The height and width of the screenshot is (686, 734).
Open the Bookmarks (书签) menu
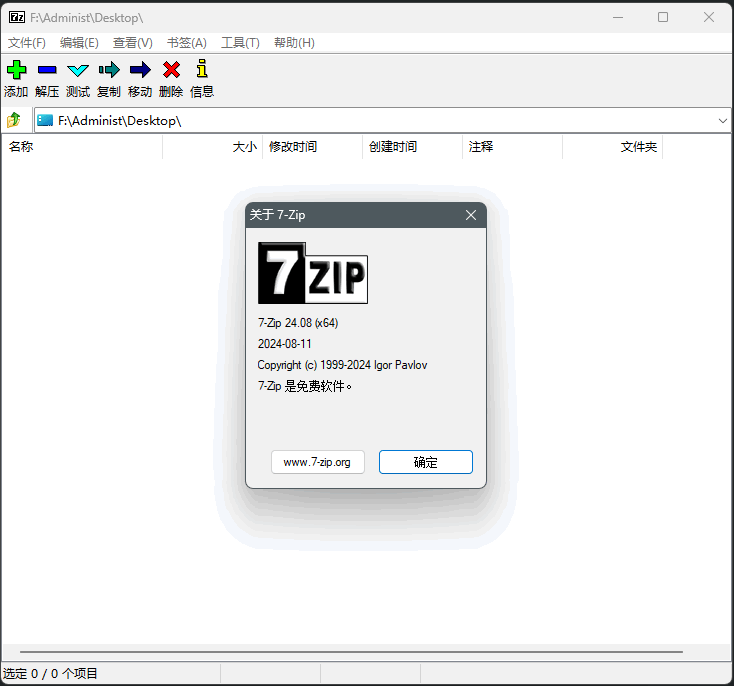pyautogui.click(x=187, y=43)
